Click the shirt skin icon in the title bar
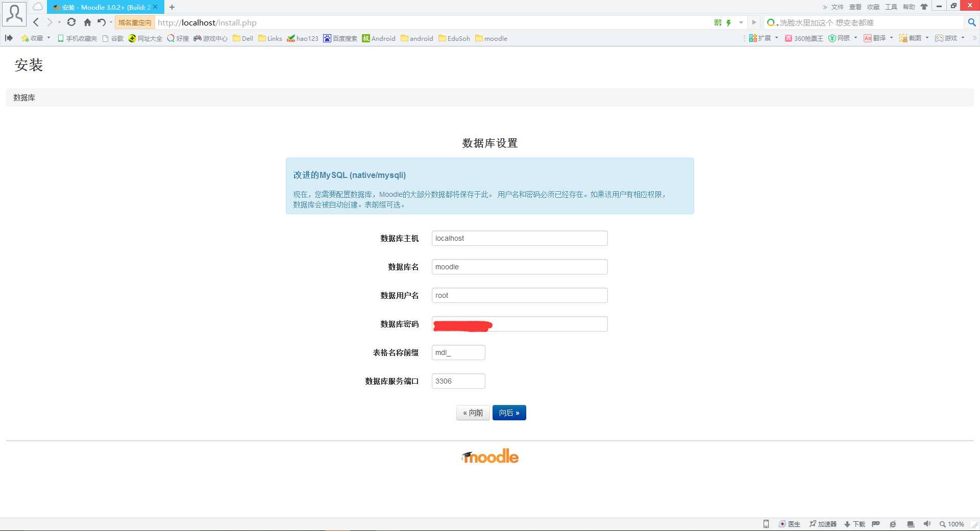This screenshot has width=980, height=531. 924,7
